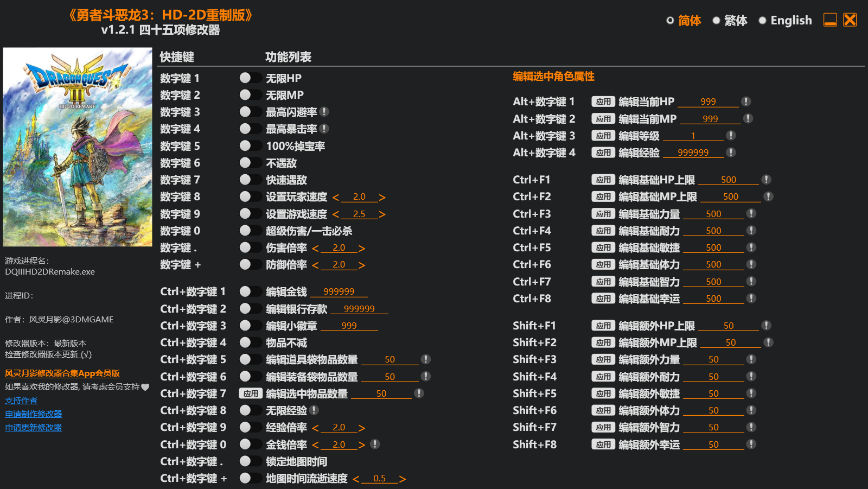Enable the 物品不减 toggle

(x=251, y=342)
